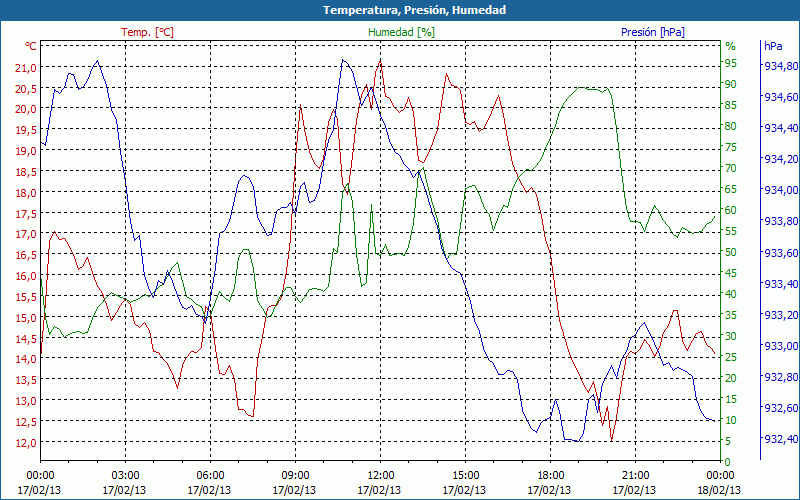Click the '18,0' temperature axis value
This screenshot has height=500, width=800.
tap(26, 192)
